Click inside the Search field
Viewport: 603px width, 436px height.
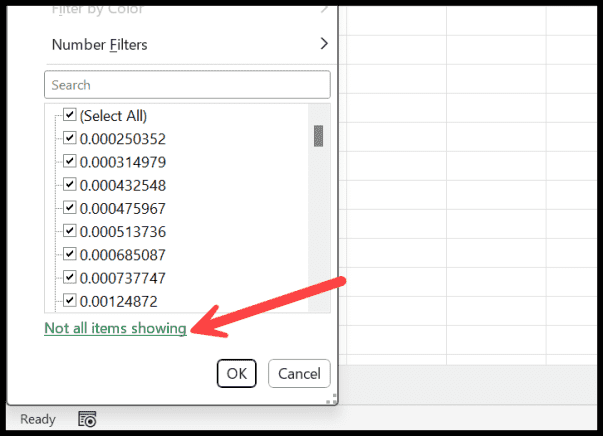(187, 85)
